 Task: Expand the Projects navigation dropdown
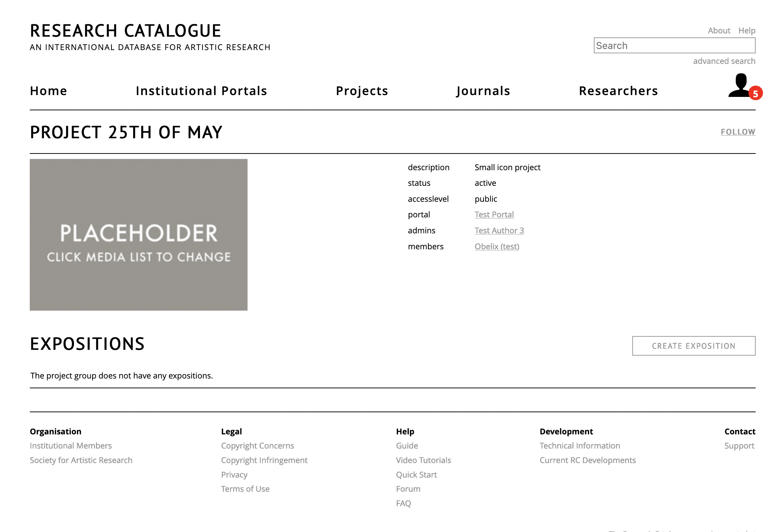coord(362,90)
